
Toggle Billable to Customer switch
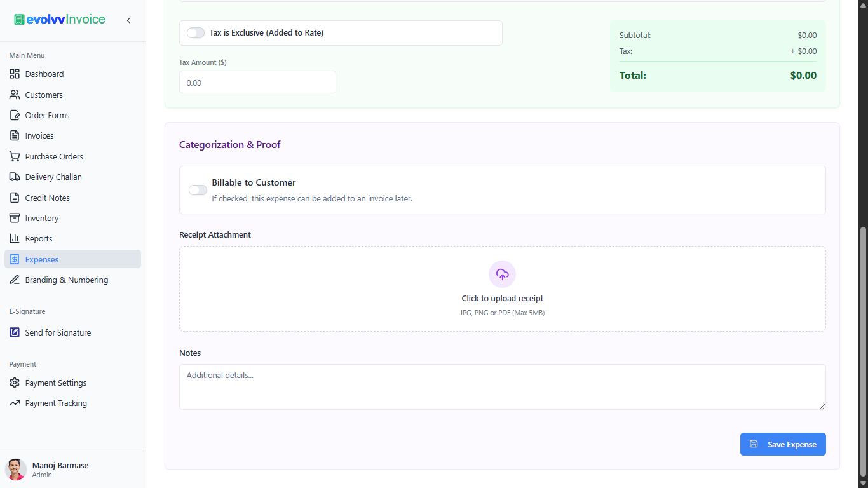198,190
